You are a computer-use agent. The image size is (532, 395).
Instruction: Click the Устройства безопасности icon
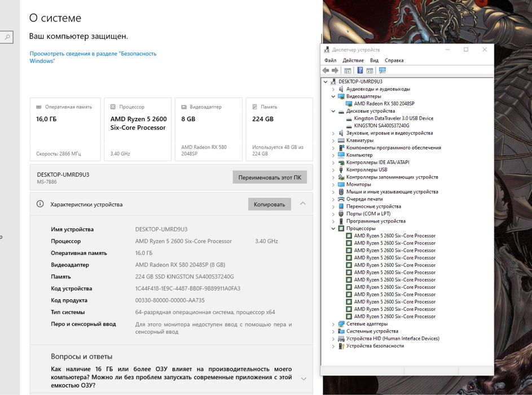coord(341,346)
